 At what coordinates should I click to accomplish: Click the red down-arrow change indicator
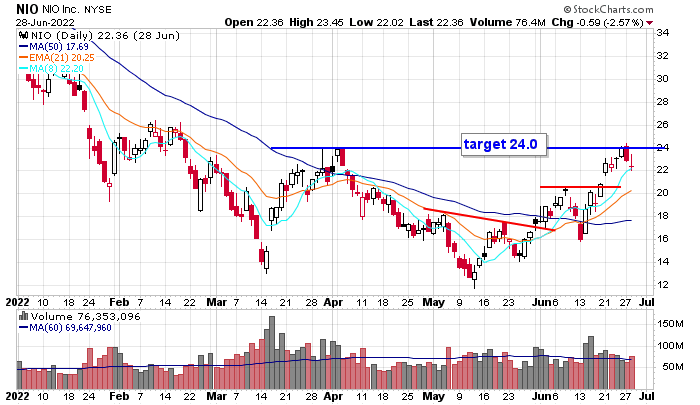tap(649, 23)
